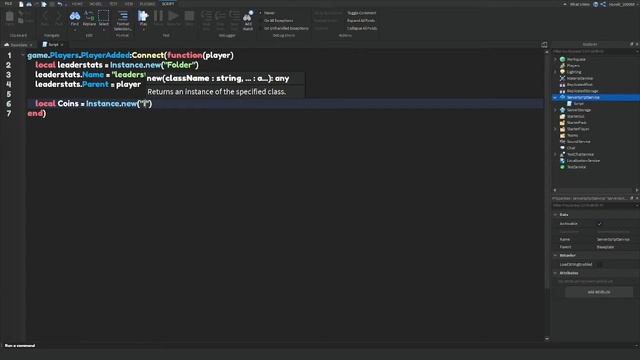Click Format Selection in the ribbon
Screen dimensions: 640x360
coord(122,20)
